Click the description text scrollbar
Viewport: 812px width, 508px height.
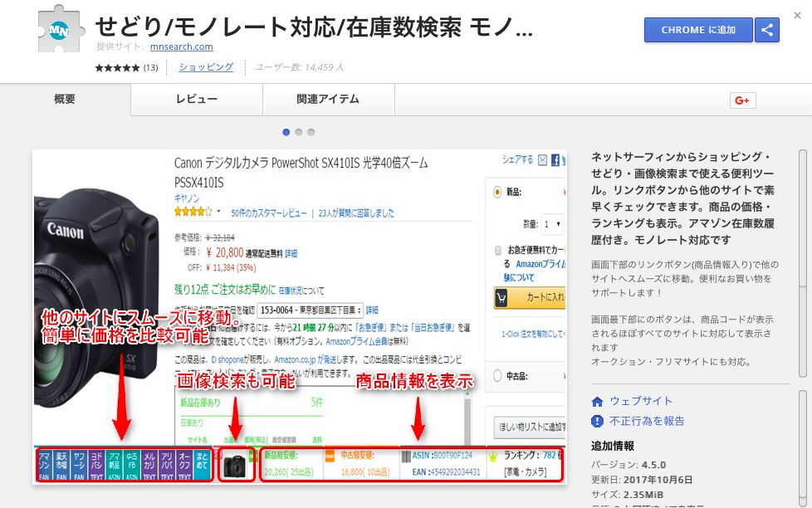(802, 264)
